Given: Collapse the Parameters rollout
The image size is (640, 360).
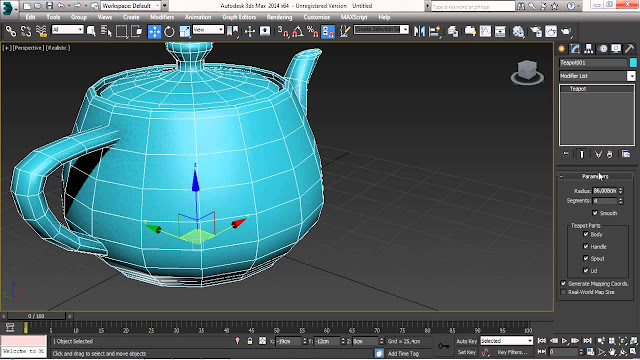Looking at the screenshot, I should 595,176.
